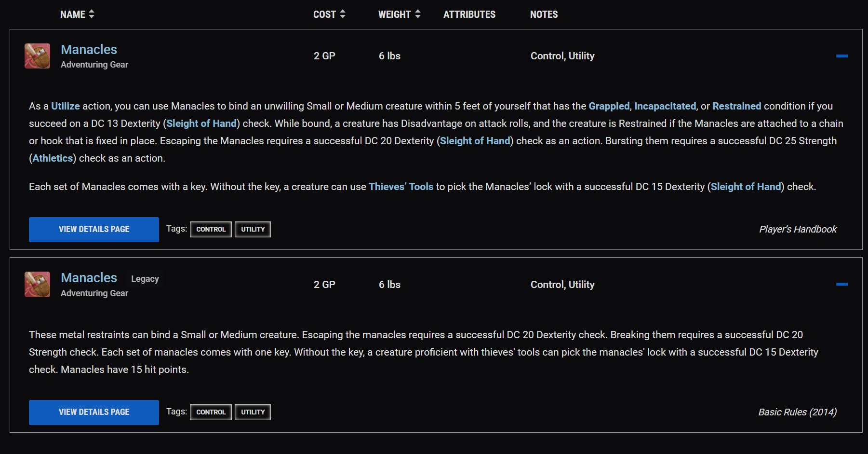Open View Details Page for Player's Handbook Manacles

[x=94, y=229]
